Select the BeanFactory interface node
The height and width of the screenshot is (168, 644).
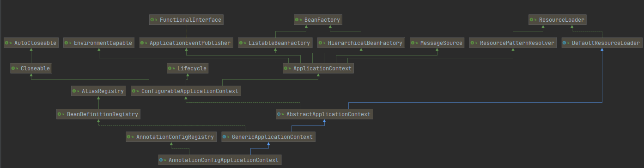(x=319, y=20)
